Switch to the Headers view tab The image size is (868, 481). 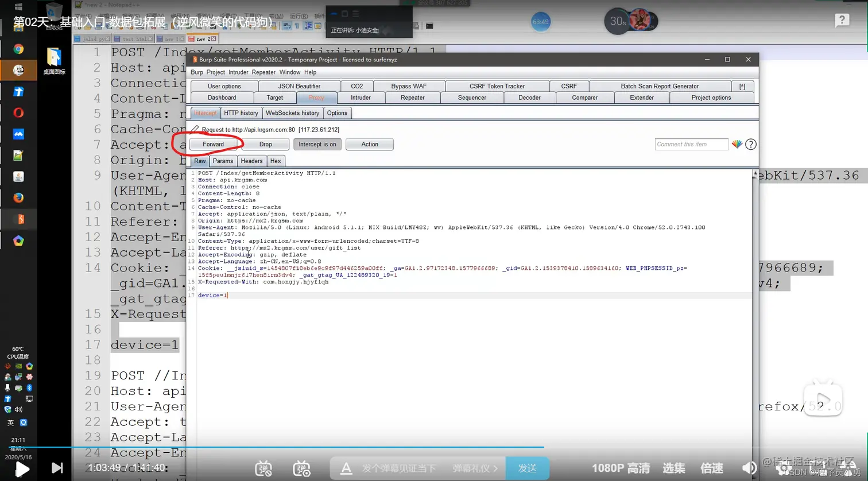(251, 161)
